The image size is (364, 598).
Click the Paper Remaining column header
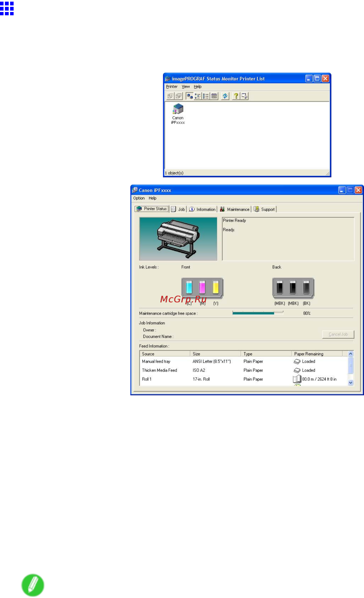[x=317, y=354]
